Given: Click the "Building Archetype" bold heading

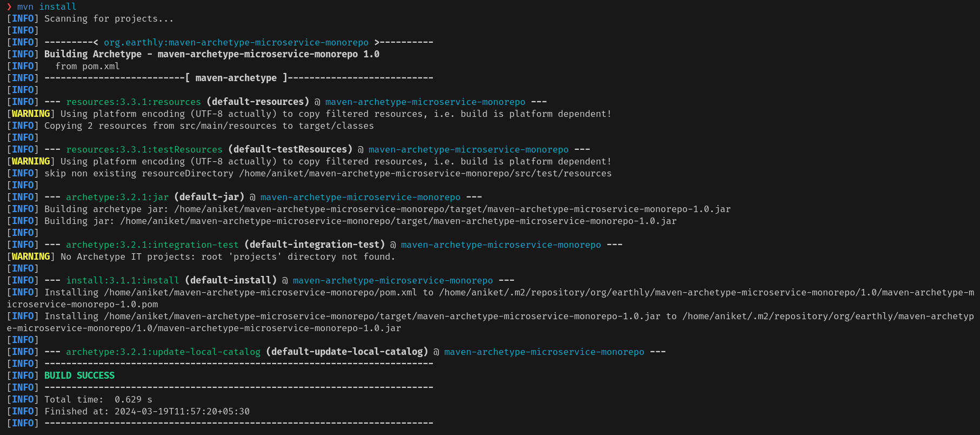Looking at the screenshot, I should point(92,54).
